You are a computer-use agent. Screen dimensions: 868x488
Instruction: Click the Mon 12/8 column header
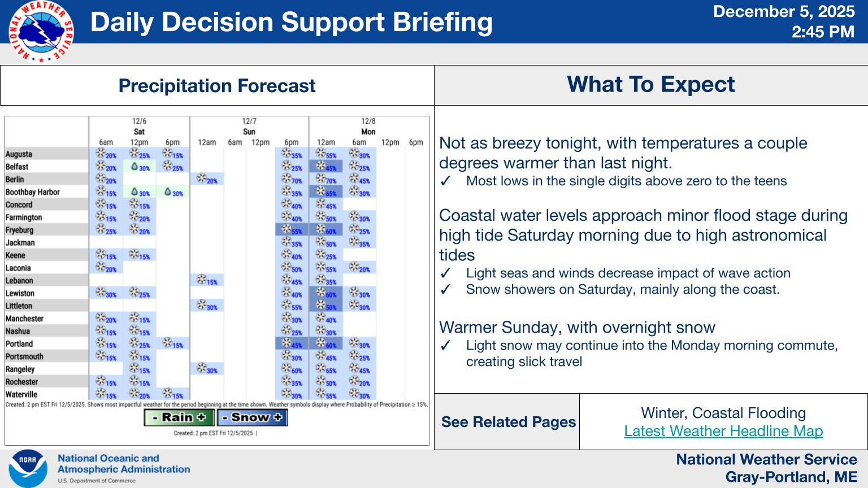[x=368, y=127]
